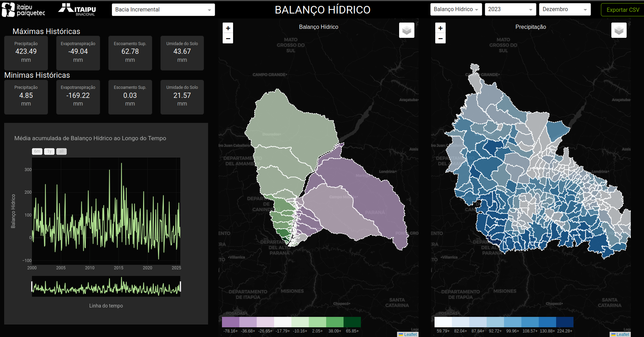Open the Bacia Incremental dropdown

coord(163,10)
